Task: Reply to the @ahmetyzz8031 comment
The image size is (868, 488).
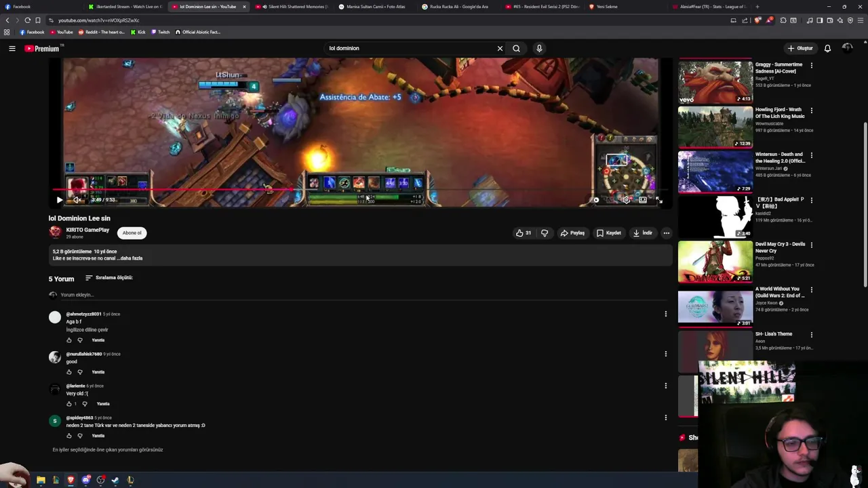Action: click(98, 340)
